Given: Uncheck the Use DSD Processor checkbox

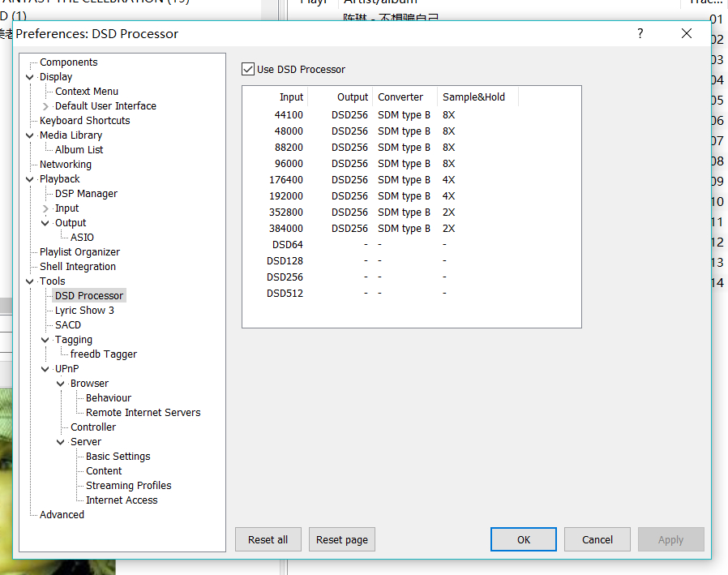Looking at the screenshot, I should tap(248, 69).
